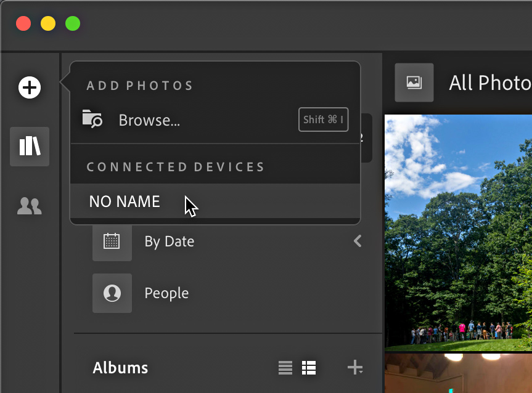Click the By Date calendar icon
This screenshot has height=393, width=532.
click(x=112, y=241)
